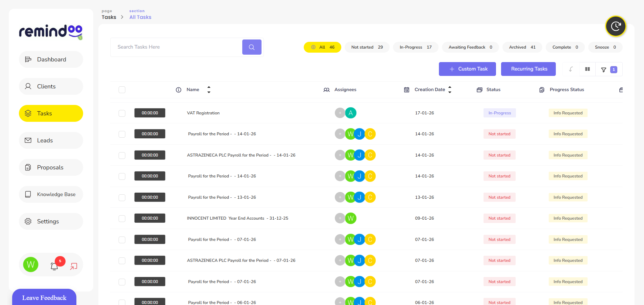Create a new Custom Task
Image resolution: width=644 pixels, height=305 pixels.
click(x=467, y=69)
